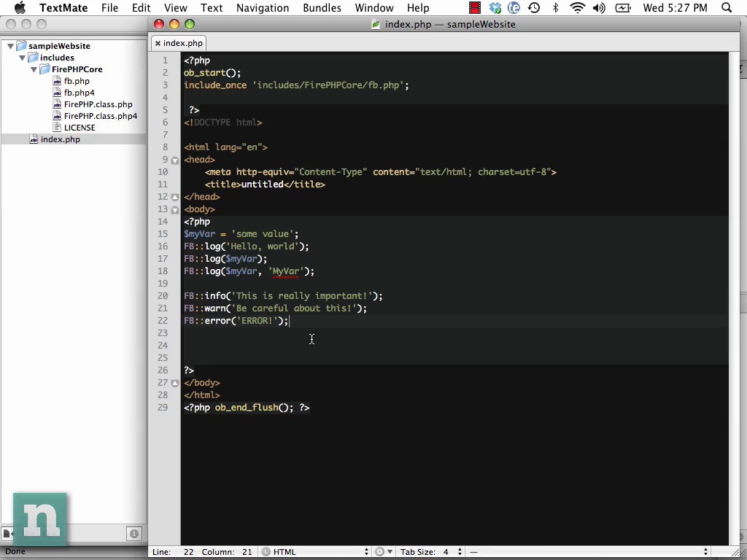This screenshot has height=560, width=747.
Task: Click the gear action icon in status bar
Action: pos(383,552)
